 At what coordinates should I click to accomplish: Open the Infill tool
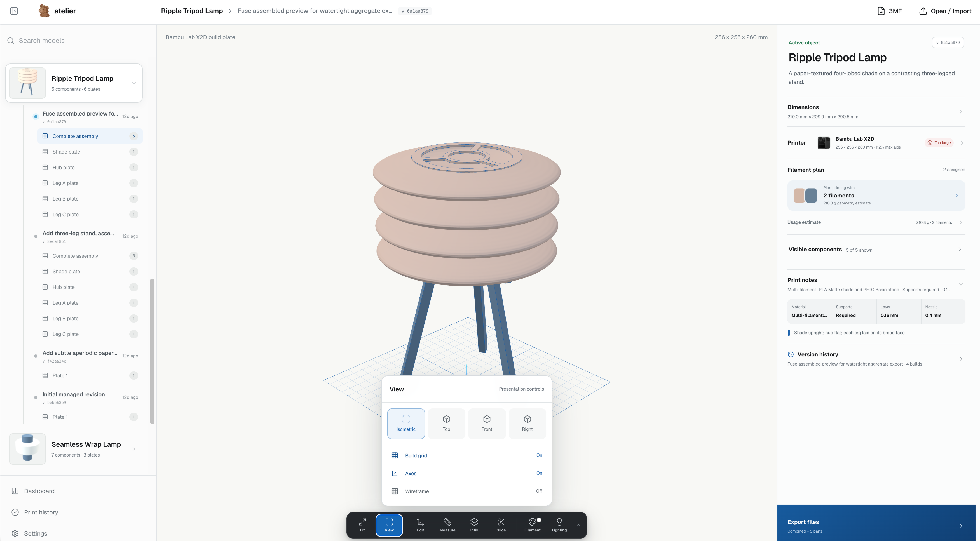pos(474,525)
